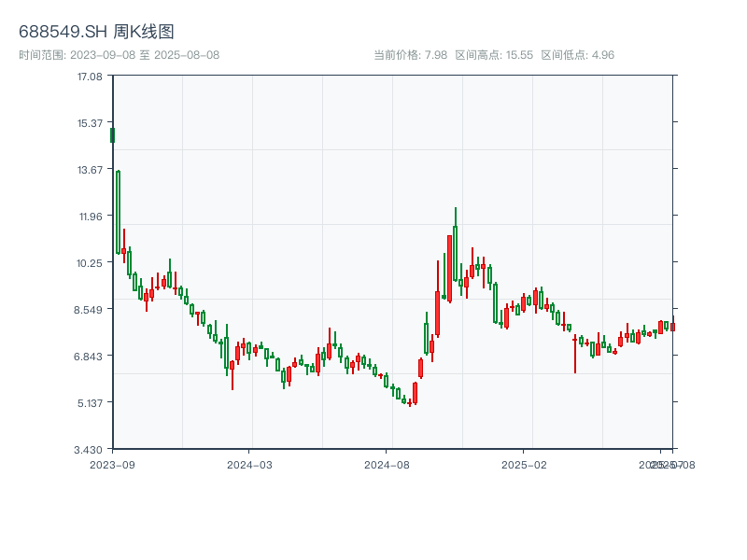Screen dimensions: 747x560
Task: Click the 3.430 y-axis price label
Action: [x=90, y=449]
